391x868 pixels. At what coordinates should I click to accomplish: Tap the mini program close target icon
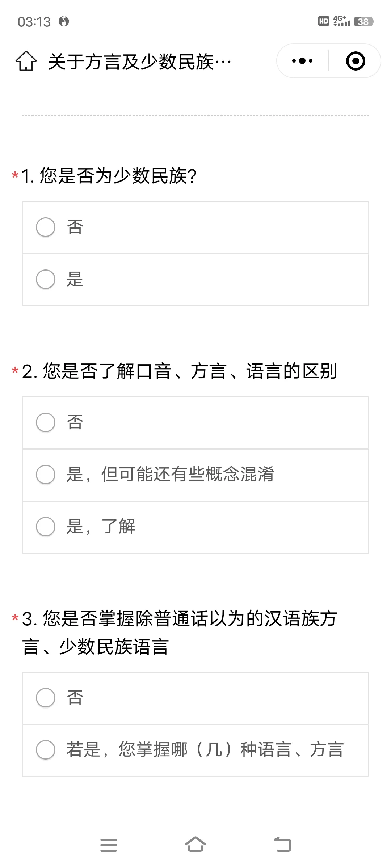coord(356,61)
